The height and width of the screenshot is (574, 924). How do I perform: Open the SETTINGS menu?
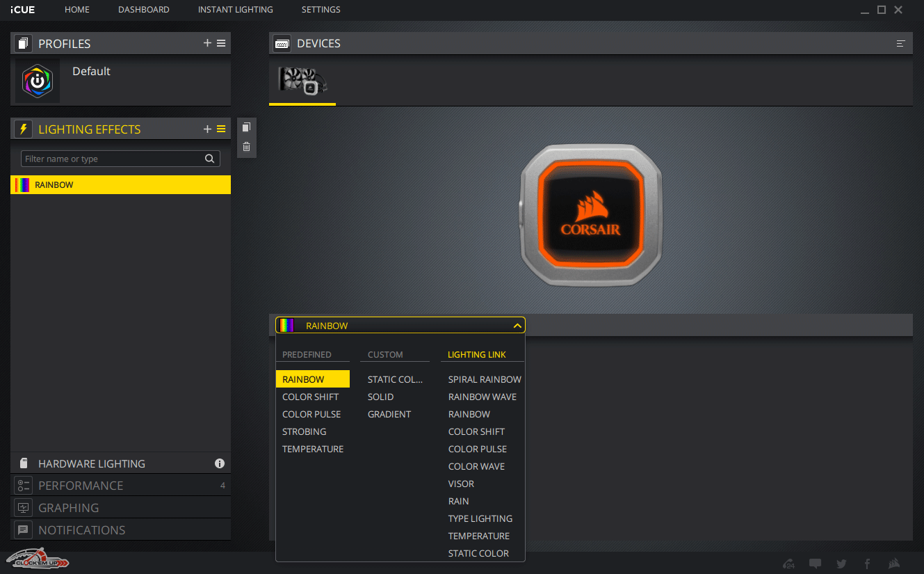point(321,10)
